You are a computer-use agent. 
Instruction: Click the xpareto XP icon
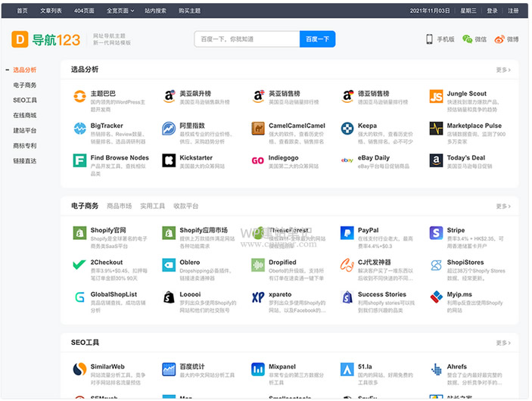click(258, 297)
